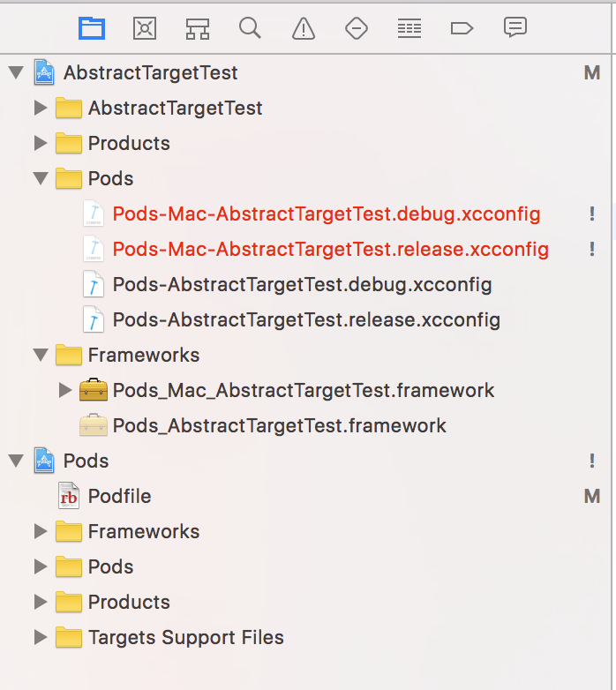Open the Podfile
Image resolution: width=616 pixels, height=690 pixels.
click(119, 496)
